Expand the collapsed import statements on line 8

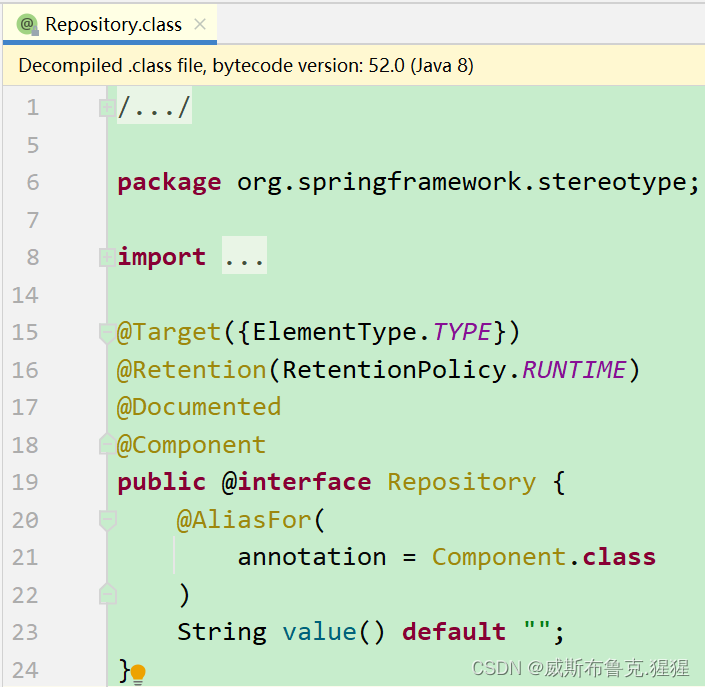click(x=107, y=257)
